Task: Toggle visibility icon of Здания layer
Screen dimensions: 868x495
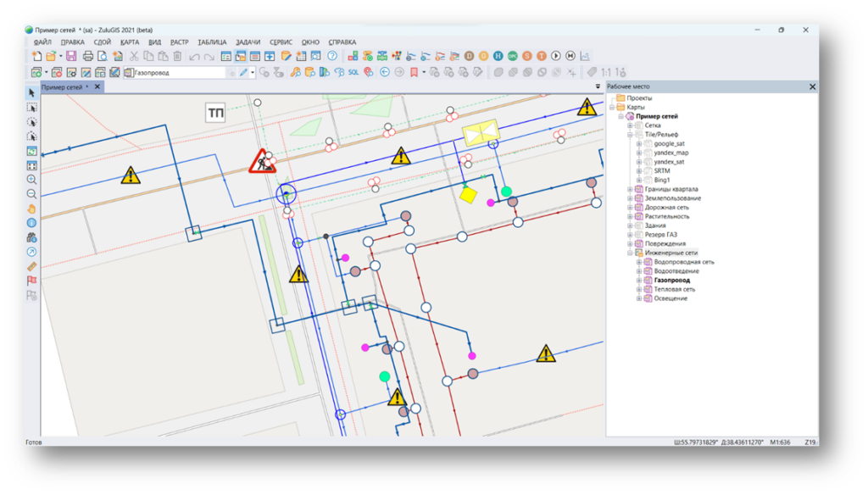Action: coord(638,226)
